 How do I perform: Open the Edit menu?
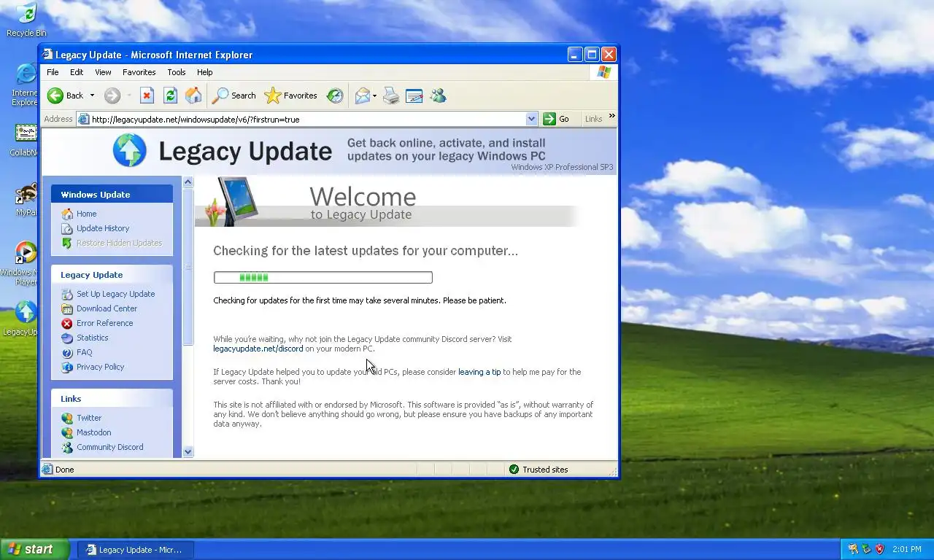[x=77, y=72]
